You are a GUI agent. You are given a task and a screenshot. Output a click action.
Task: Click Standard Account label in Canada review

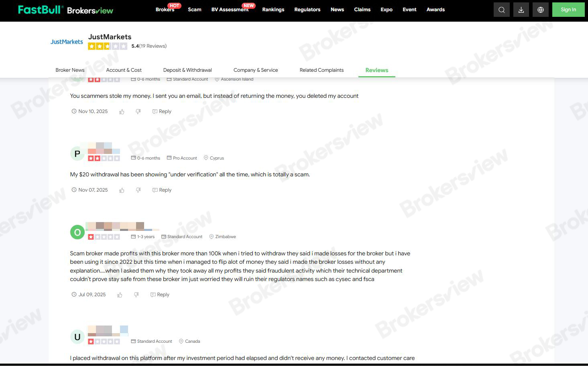[152, 342]
